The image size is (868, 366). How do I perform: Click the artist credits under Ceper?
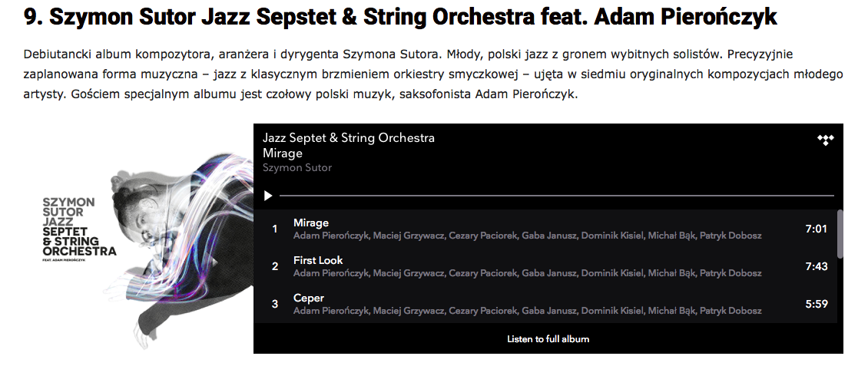tap(527, 311)
